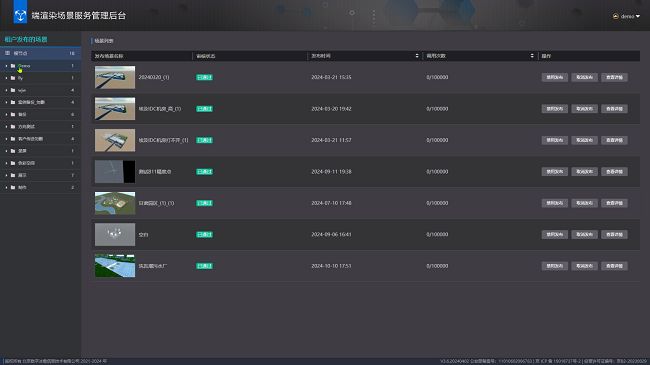650x365 pixels.
Task: Click the scene name 20240320_(1)
Action: point(154,77)
